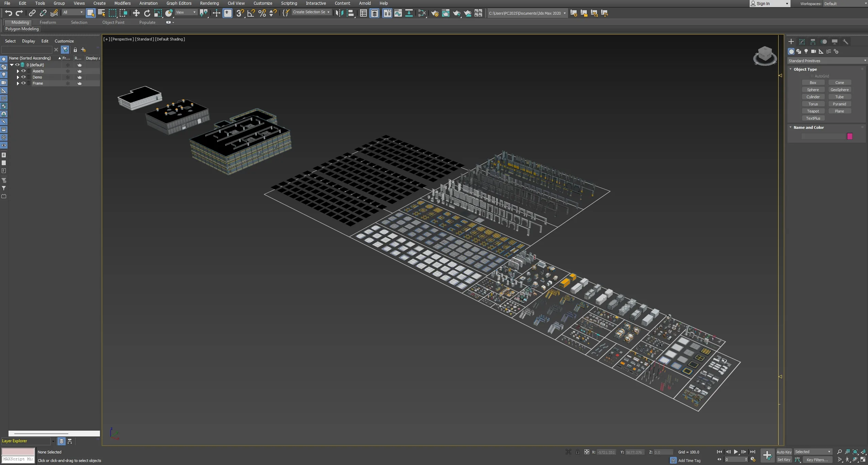This screenshot has width=868, height=465.
Task: Select the Rotate tool icon
Action: pyautogui.click(x=147, y=13)
